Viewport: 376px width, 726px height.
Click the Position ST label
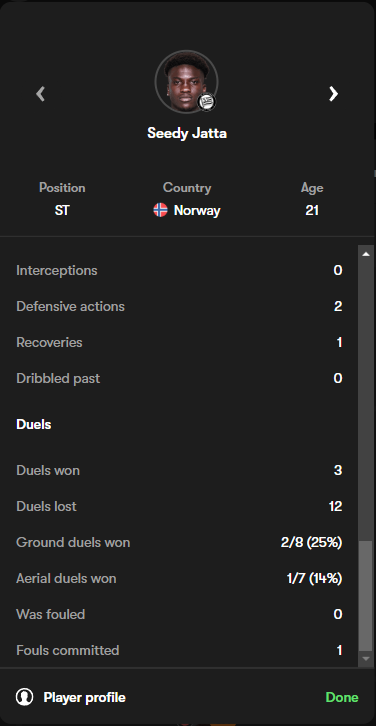pyautogui.click(x=62, y=210)
